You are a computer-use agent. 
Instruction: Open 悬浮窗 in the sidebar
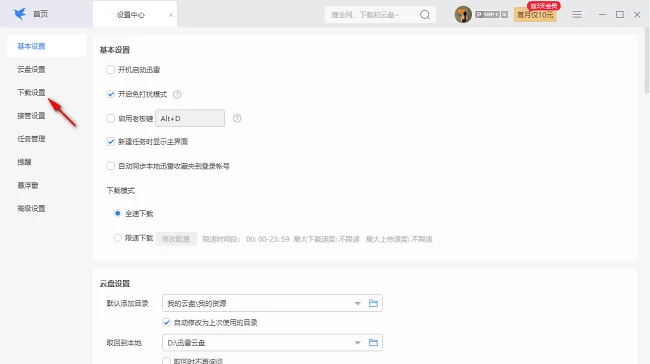point(28,185)
